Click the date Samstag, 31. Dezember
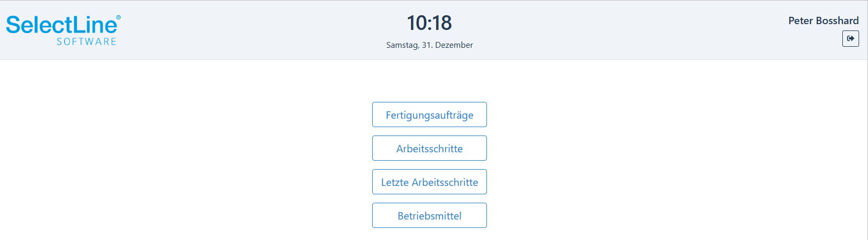The height and width of the screenshot is (240, 868). click(x=429, y=45)
